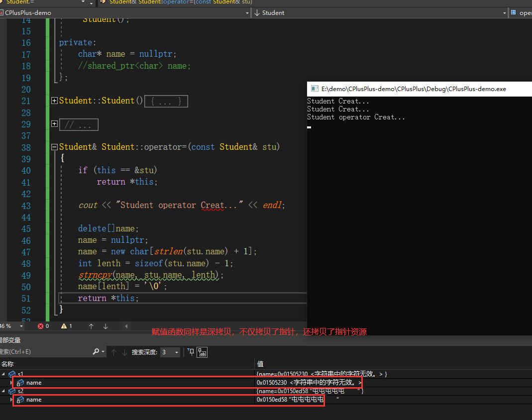
Task: Collapse the operator= function at line 38
Action: click(54, 147)
